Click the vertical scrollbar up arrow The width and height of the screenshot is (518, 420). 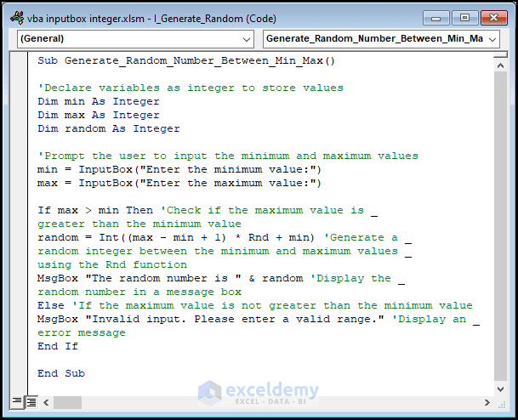coord(500,65)
